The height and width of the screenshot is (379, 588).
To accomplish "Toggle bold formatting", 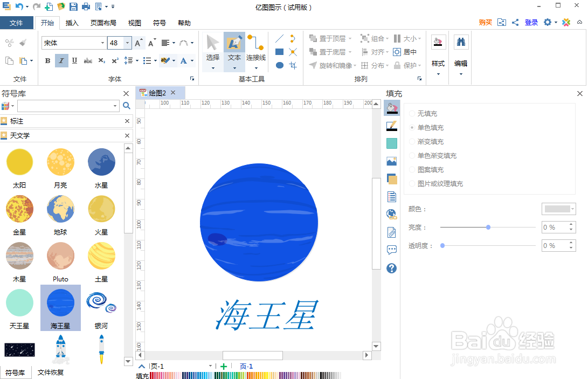I will [47, 61].
